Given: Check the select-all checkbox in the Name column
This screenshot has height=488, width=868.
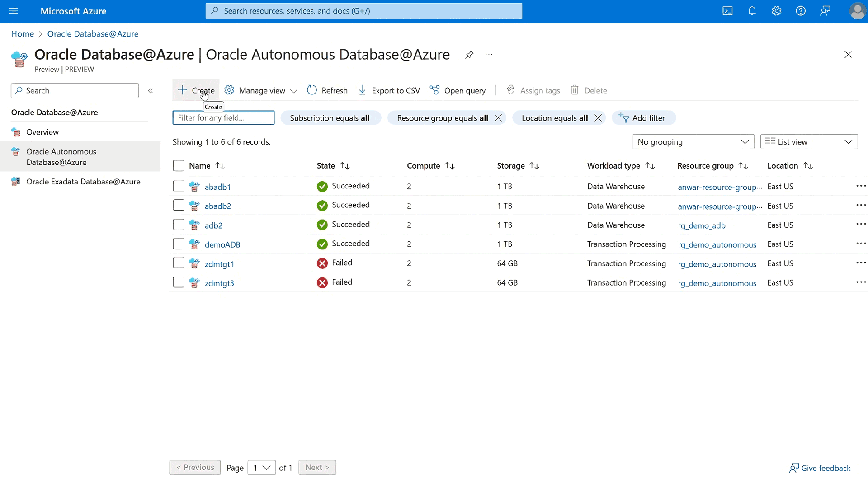Looking at the screenshot, I should click(x=178, y=165).
